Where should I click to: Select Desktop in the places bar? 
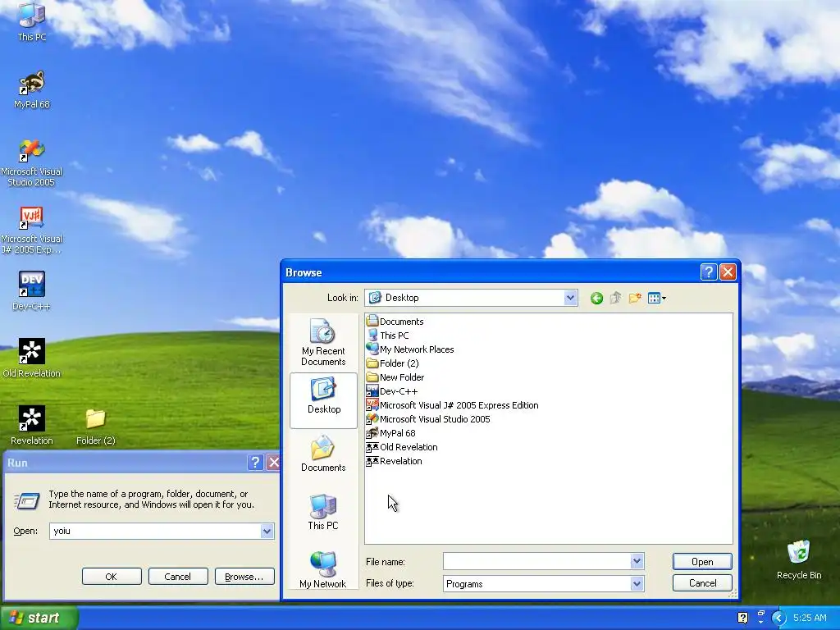[323, 400]
